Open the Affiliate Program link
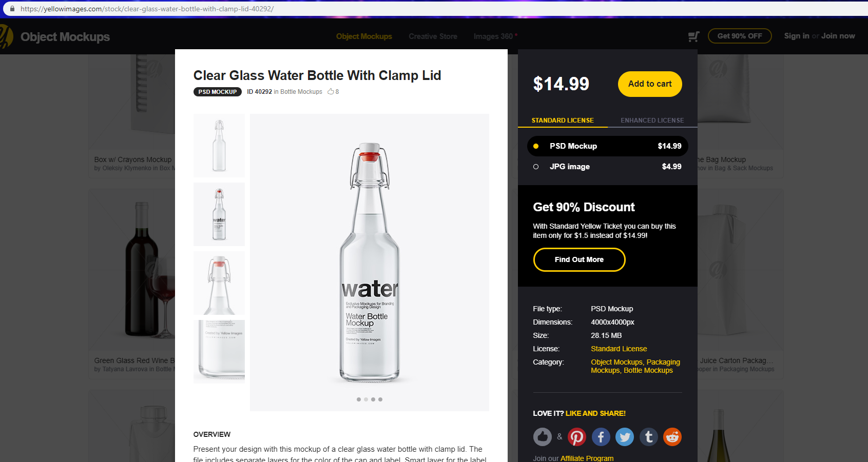The image size is (868, 462). [x=587, y=458]
